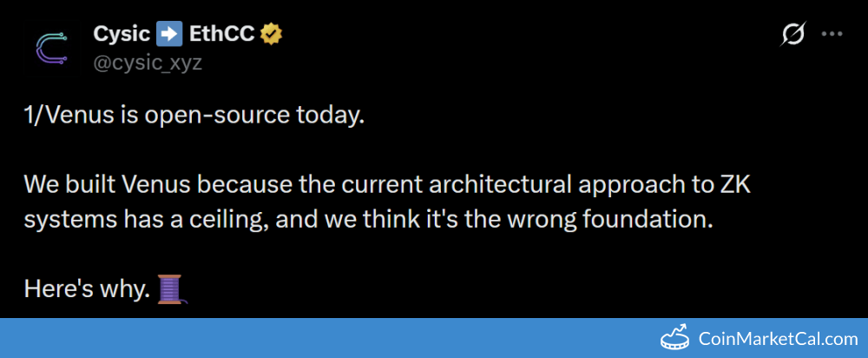Open the Grok slashed-circle icon

[x=792, y=35]
